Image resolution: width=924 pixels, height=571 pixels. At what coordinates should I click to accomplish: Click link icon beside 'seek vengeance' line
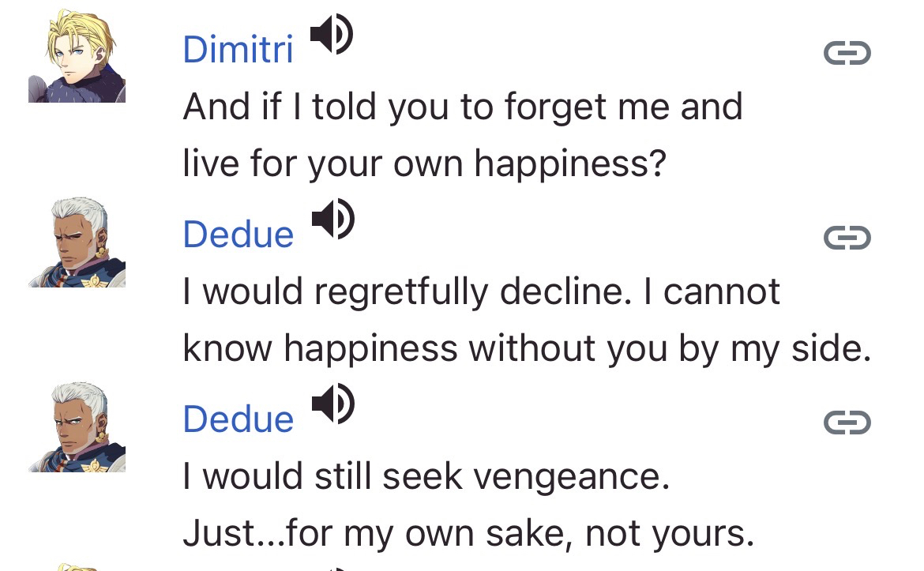847,423
